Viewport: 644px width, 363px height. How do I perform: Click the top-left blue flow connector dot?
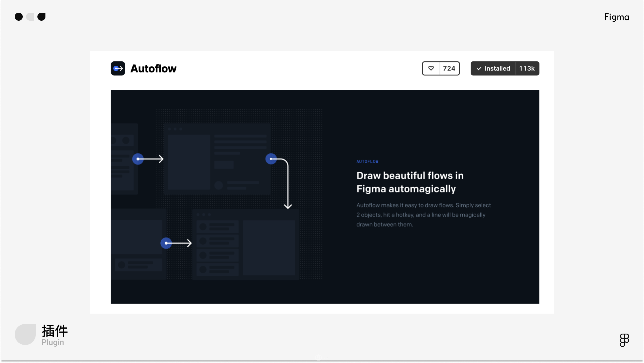pyautogui.click(x=138, y=159)
